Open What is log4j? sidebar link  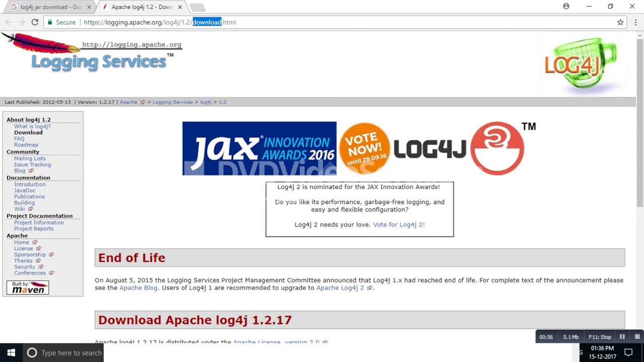(32, 126)
